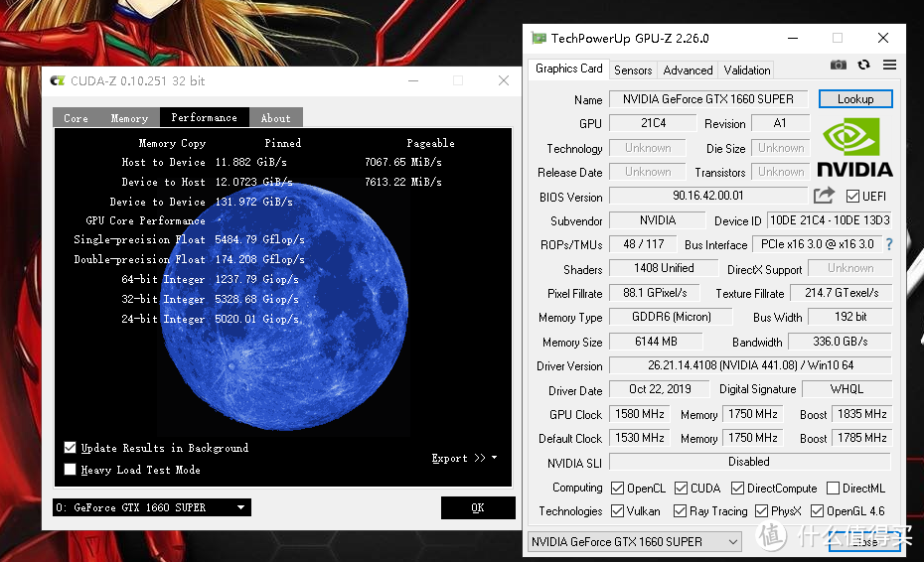Click the GPU Name field in GPU-Z
924x562 pixels.
[707, 99]
